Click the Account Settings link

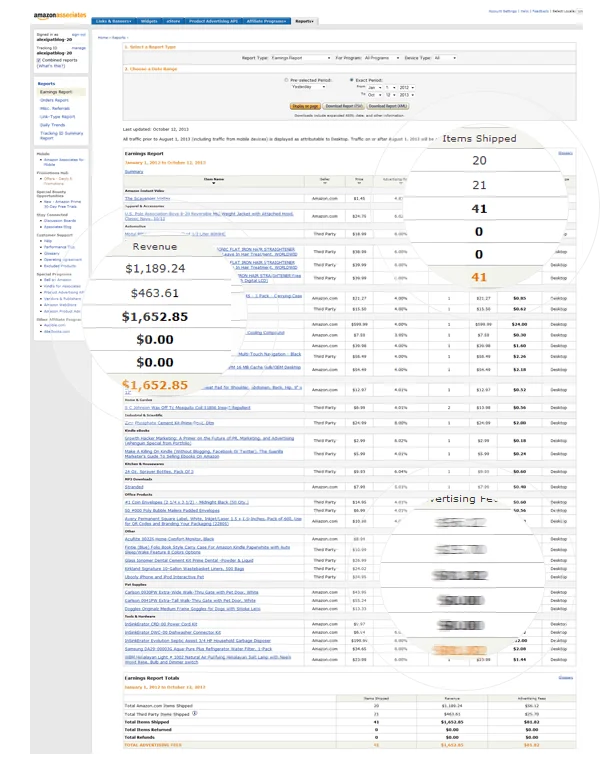click(x=502, y=11)
